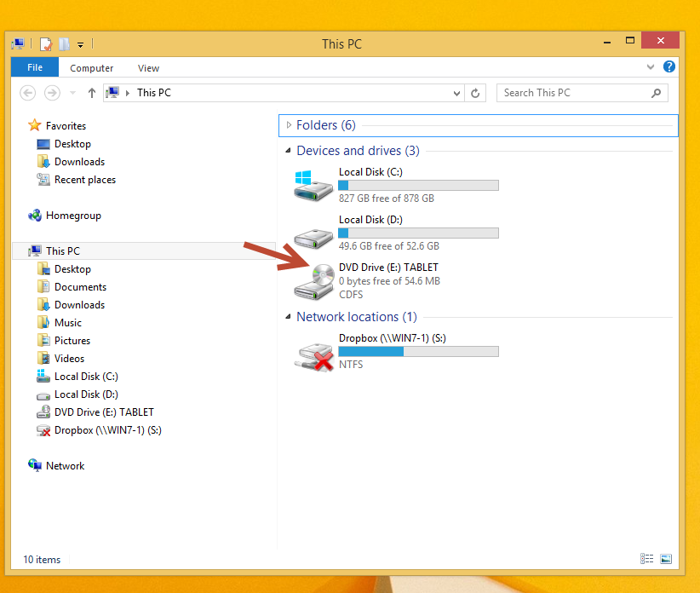Click address bar computer icon
Viewport: 700px width, 593px height.
point(112,92)
